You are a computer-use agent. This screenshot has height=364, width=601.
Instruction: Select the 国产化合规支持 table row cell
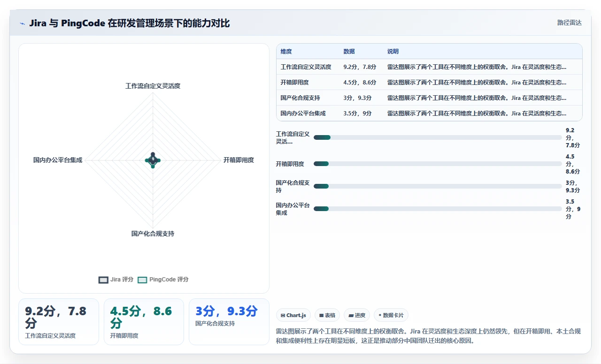(300, 98)
